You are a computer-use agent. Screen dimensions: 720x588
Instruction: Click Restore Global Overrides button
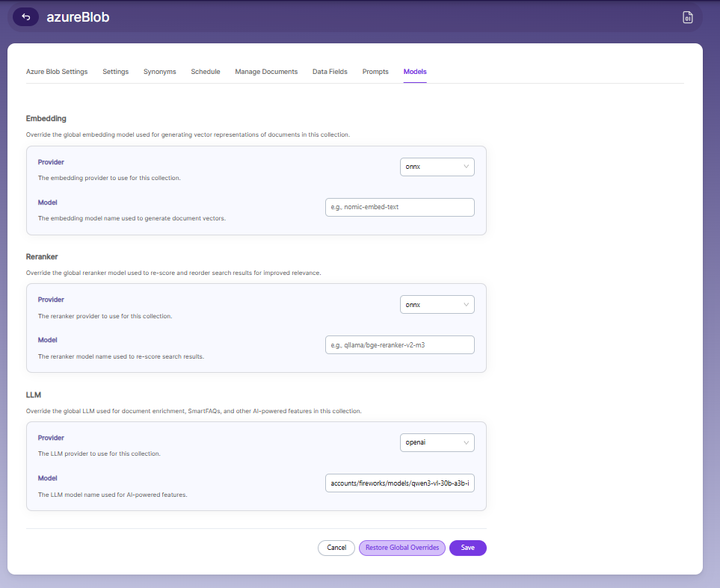(401, 548)
